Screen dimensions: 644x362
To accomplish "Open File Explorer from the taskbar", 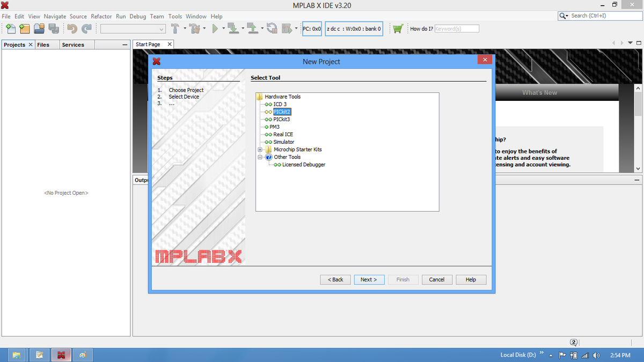I will 17,355.
